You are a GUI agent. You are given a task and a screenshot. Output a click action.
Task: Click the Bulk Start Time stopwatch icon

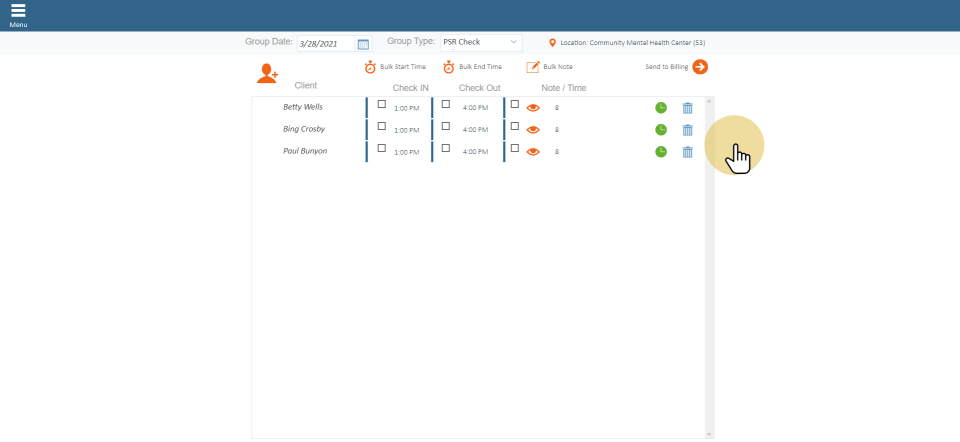(370, 67)
